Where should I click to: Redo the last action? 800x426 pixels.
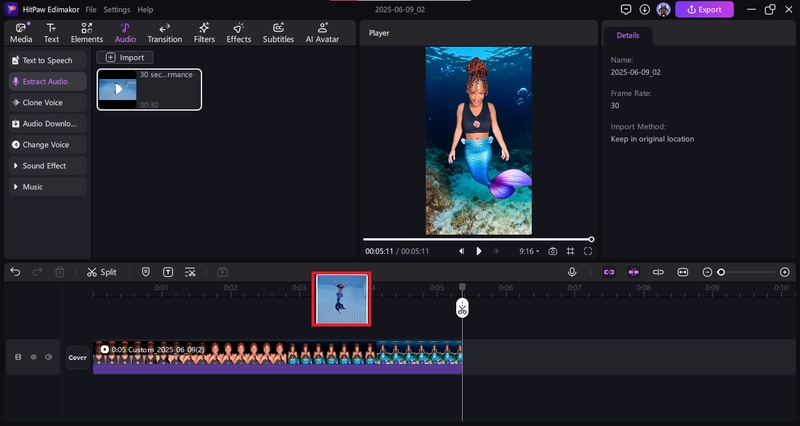pyautogui.click(x=37, y=272)
